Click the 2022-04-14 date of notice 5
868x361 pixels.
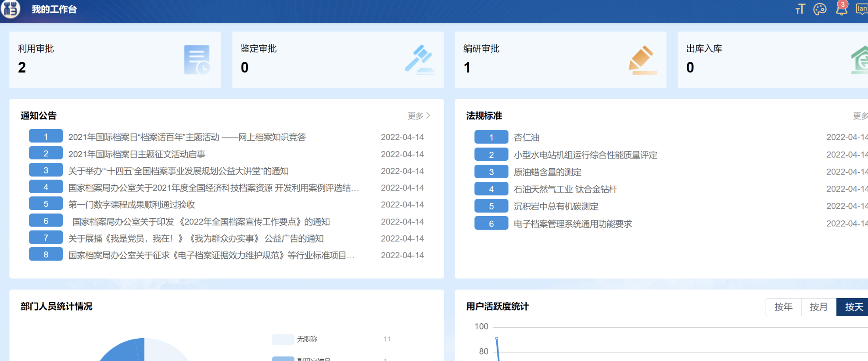pyautogui.click(x=402, y=205)
